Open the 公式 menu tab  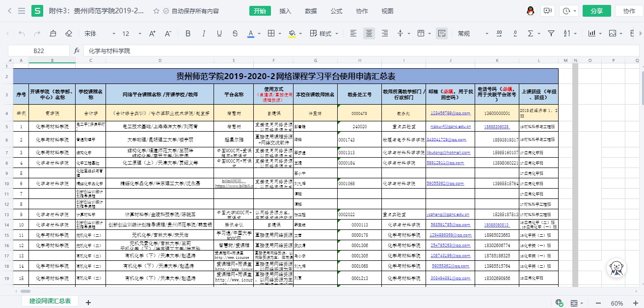point(336,11)
